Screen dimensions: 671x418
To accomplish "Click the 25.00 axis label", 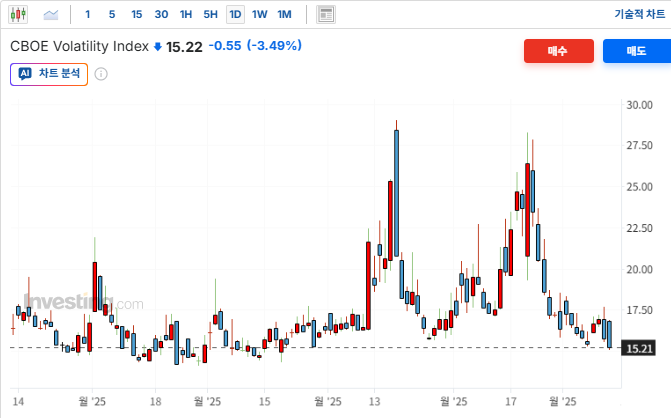I will [x=639, y=187].
